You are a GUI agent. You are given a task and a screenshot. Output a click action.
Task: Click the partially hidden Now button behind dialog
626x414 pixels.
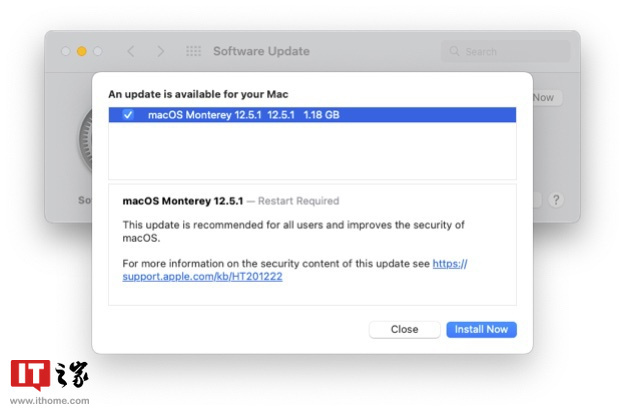click(x=547, y=97)
